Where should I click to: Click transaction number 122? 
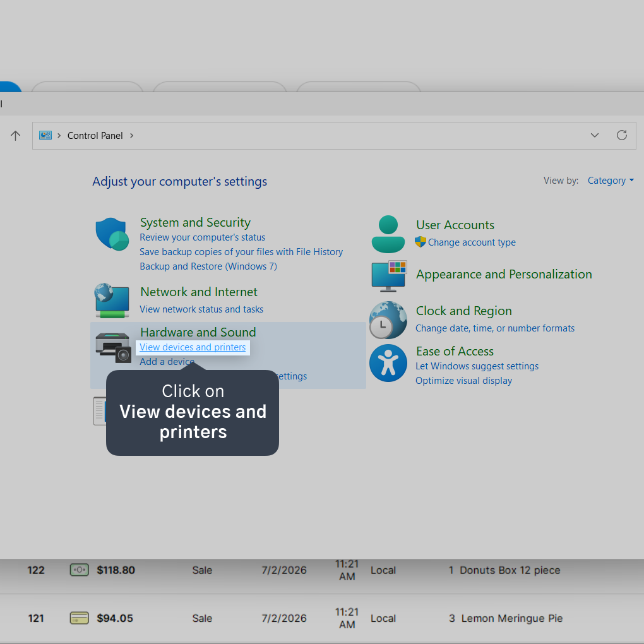tap(36, 570)
